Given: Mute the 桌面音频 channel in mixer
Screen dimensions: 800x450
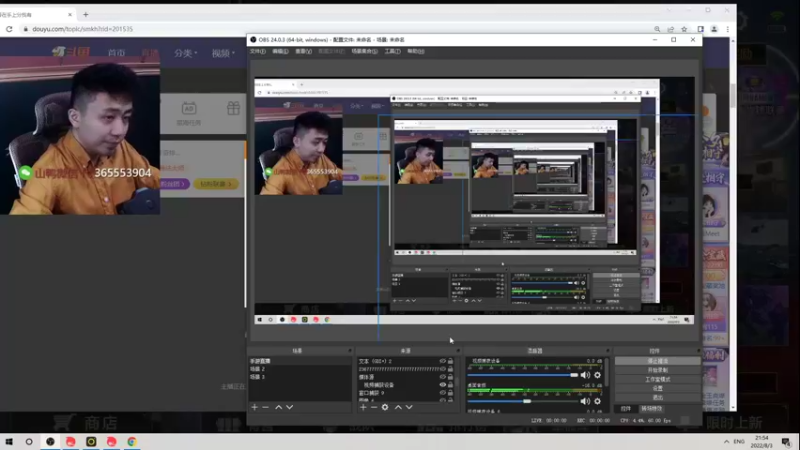Looking at the screenshot, I should (585, 401).
